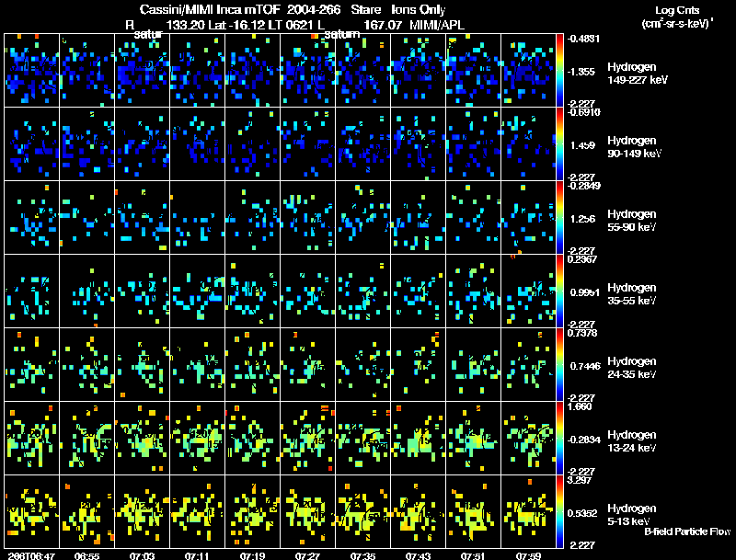Click the 'B-field Particle Flow' caption
The height and width of the screenshot is (560, 736).
coord(687,531)
